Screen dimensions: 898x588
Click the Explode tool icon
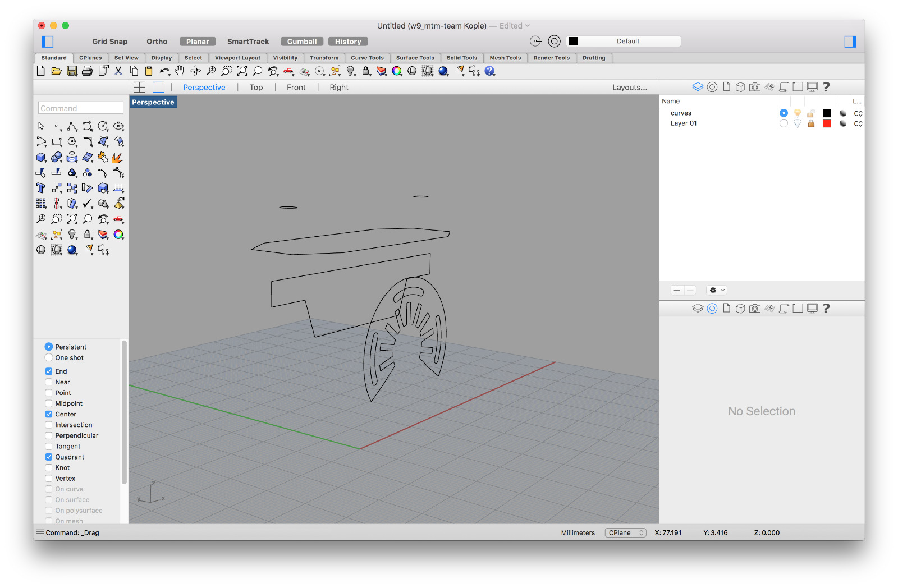click(x=118, y=158)
